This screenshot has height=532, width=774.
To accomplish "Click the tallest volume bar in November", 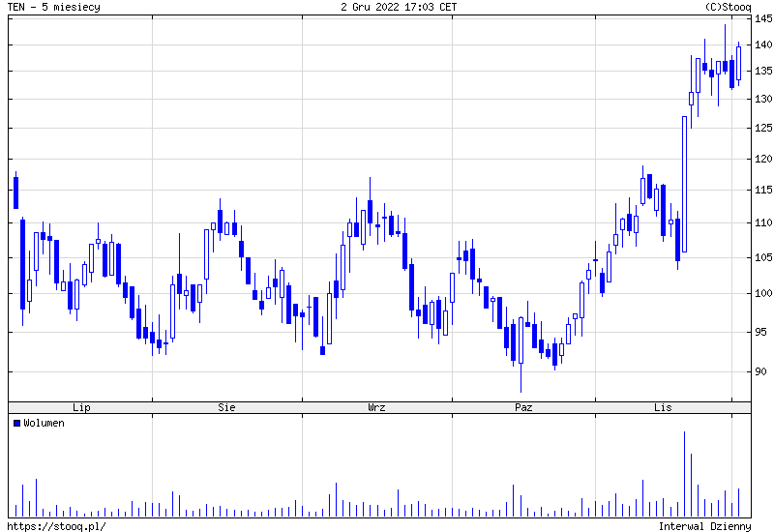I will pos(684,474).
